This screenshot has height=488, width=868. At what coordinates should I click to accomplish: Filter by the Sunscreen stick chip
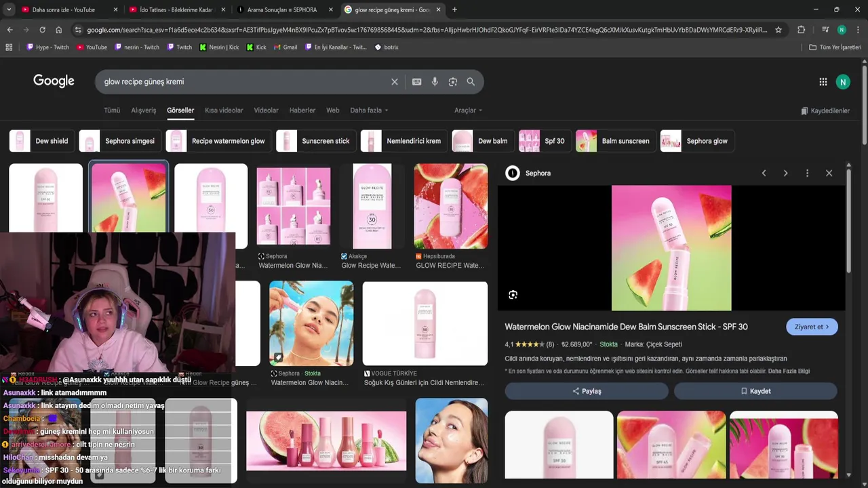316,141
